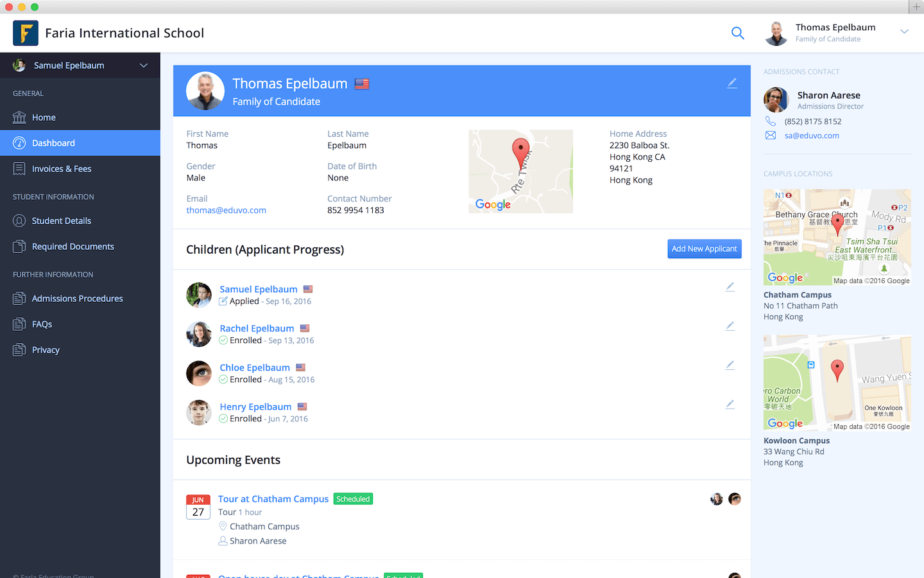Edit Thomas Epelbaum profile with pencil icon
Viewport: 924px width, 578px height.
[x=732, y=83]
